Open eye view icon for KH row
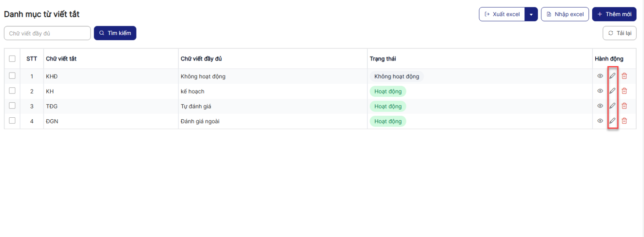This screenshot has width=644, height=237. 600,91
